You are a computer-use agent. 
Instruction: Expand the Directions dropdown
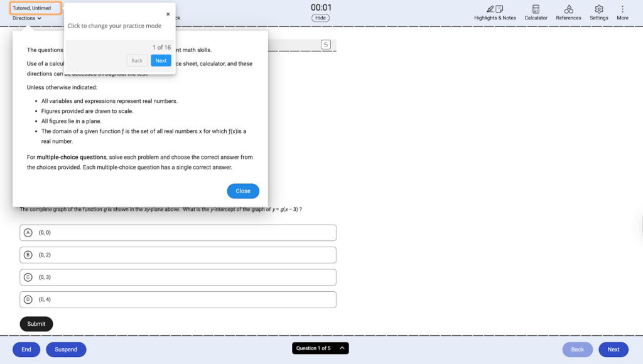click(26, 19)
